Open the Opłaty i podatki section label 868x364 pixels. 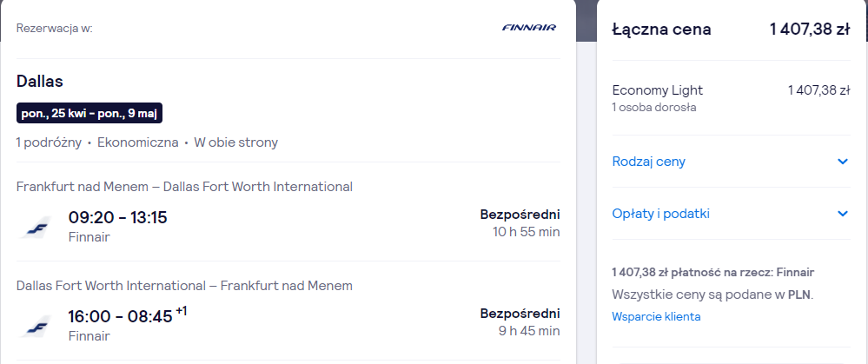661,214
